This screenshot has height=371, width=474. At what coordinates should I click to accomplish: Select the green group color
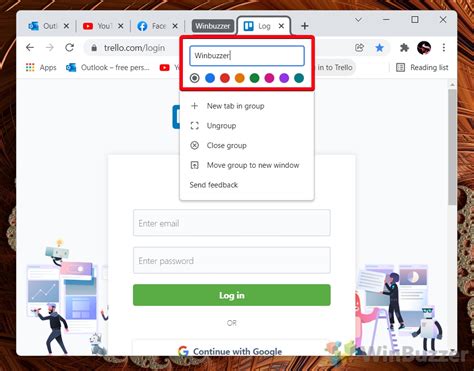coord(255,78)
